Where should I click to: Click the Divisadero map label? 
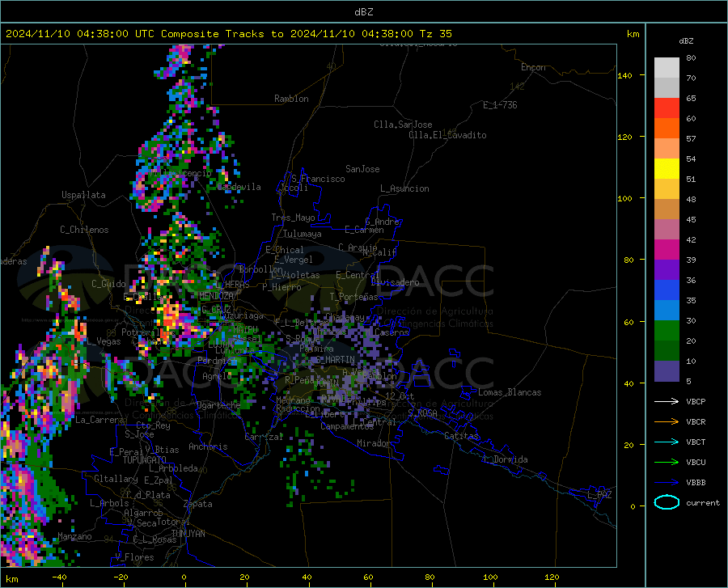pyautogui.click(x=395, y=282)
